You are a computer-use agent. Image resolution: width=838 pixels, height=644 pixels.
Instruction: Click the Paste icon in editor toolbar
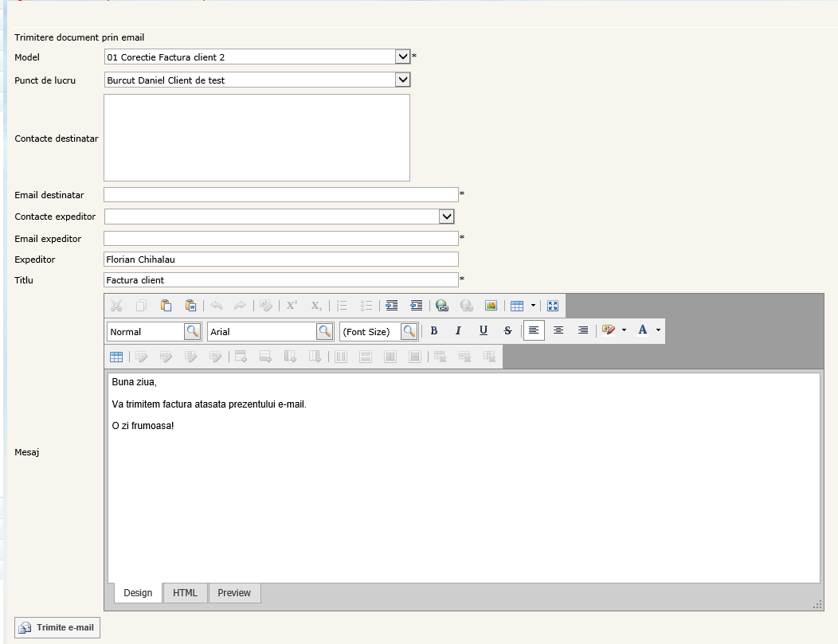click(x=166, y=306)
